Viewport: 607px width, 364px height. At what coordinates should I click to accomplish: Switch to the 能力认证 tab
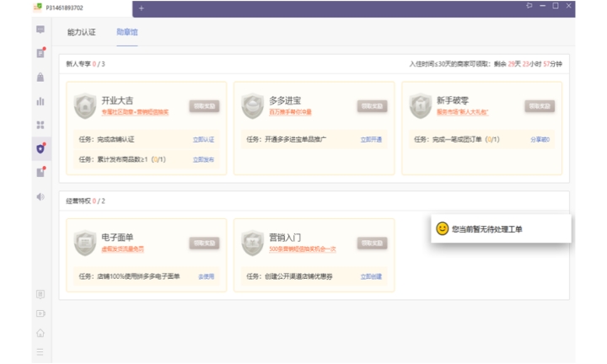[81, 32]
